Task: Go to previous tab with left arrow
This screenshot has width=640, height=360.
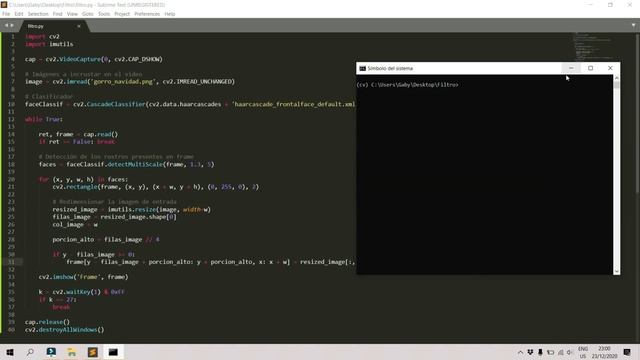Action: 6,25
